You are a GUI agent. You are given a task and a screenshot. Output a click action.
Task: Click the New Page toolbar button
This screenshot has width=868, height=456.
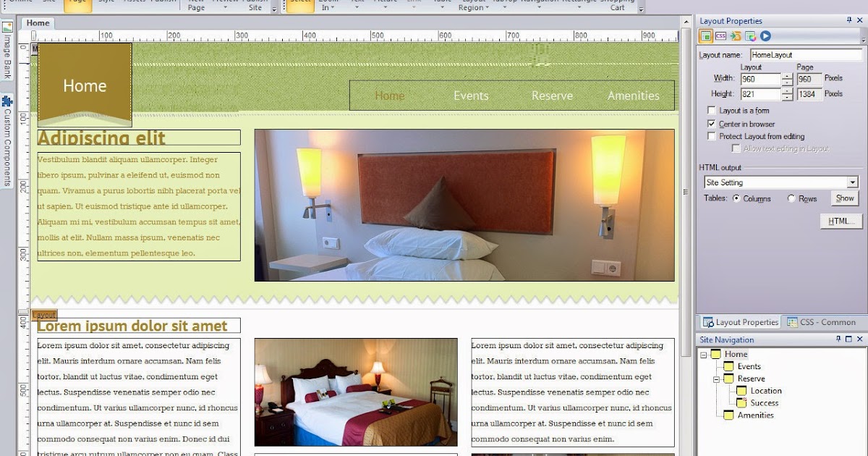196,6
